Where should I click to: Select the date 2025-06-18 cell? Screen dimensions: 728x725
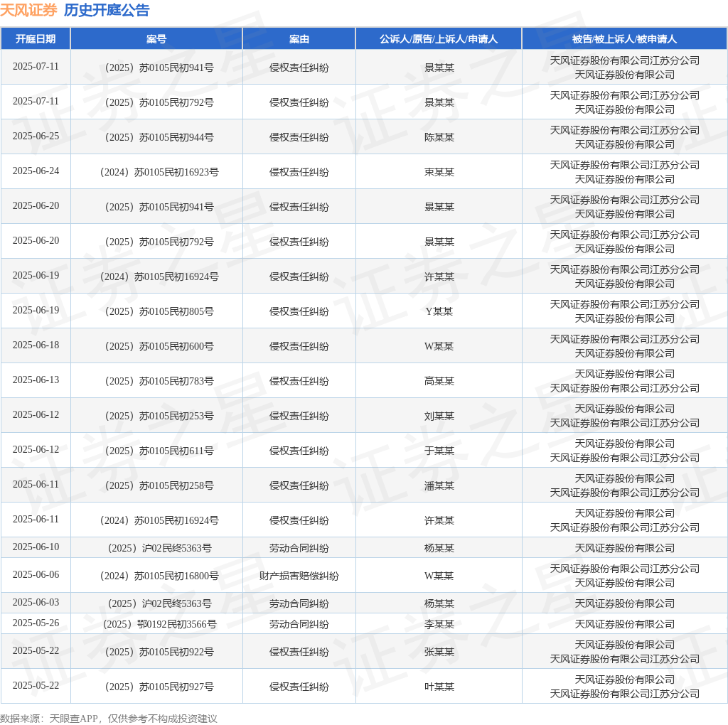pos(36,345)
